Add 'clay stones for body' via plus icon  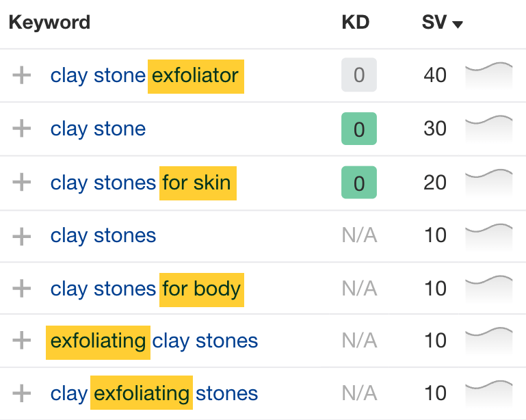coord(22,289)
